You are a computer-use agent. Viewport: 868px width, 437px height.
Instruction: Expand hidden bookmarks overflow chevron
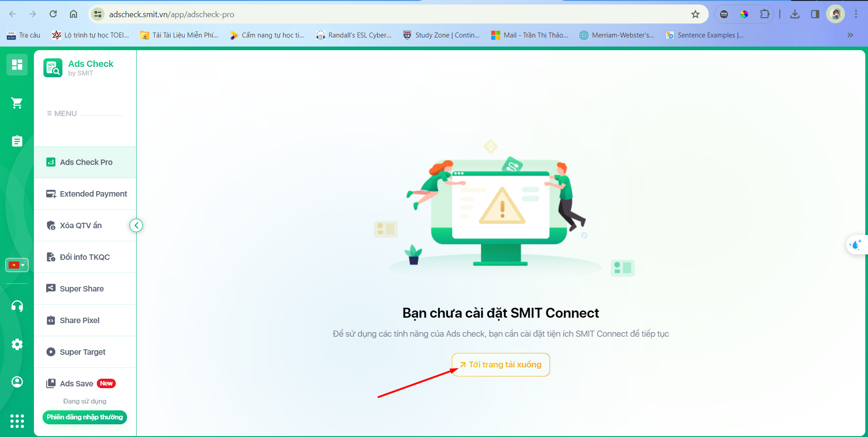pos(850,35)
